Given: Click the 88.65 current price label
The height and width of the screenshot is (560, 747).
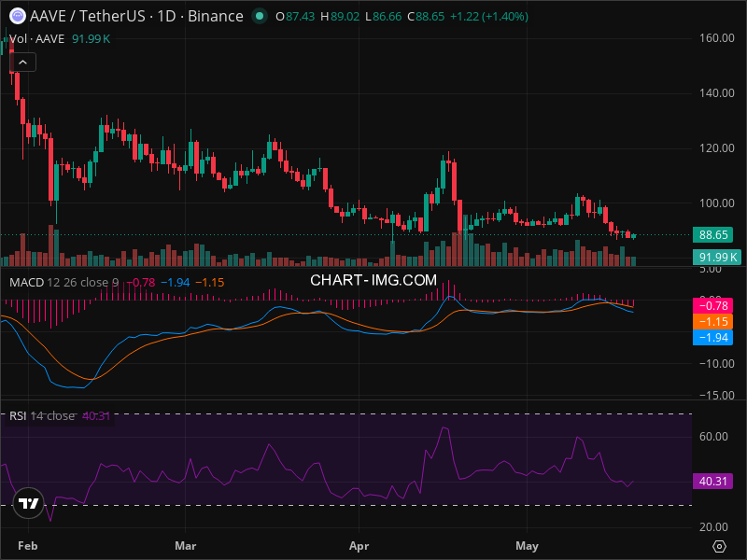Looking at the screenshot, I should pyautogui.click(x=713, y=235).
